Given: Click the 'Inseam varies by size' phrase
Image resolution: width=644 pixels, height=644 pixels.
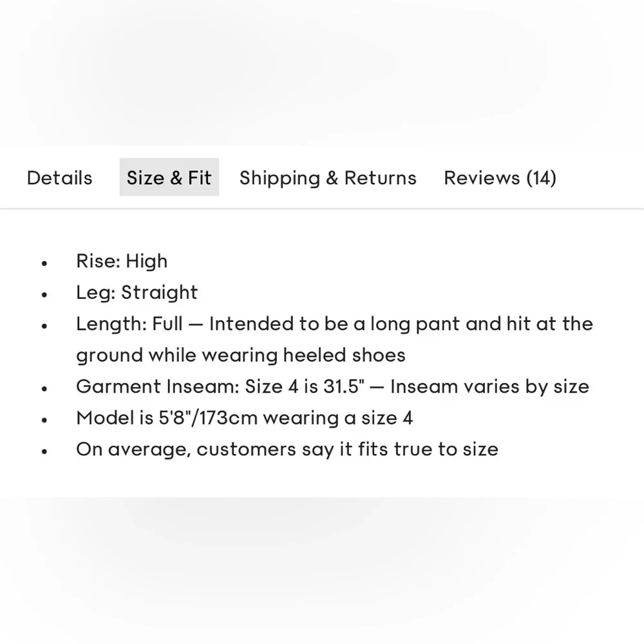Looking at the screenshot, I should [489, 386].
